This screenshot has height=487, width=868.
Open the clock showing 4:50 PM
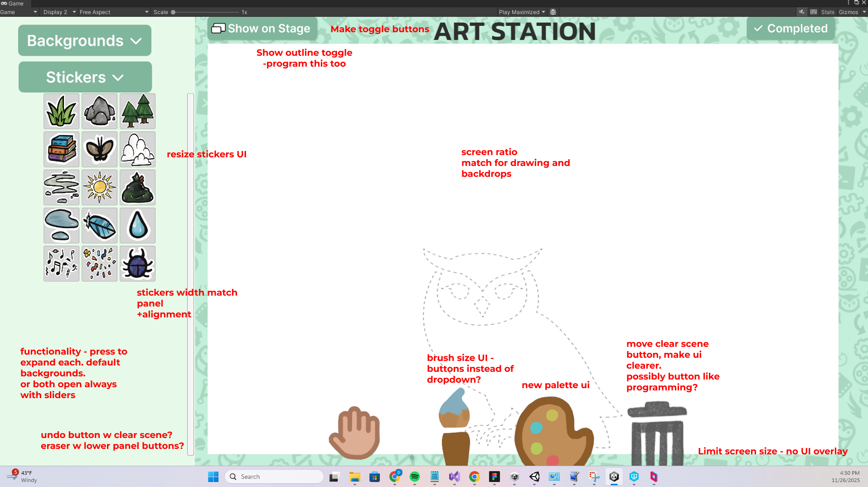[845, 477]
